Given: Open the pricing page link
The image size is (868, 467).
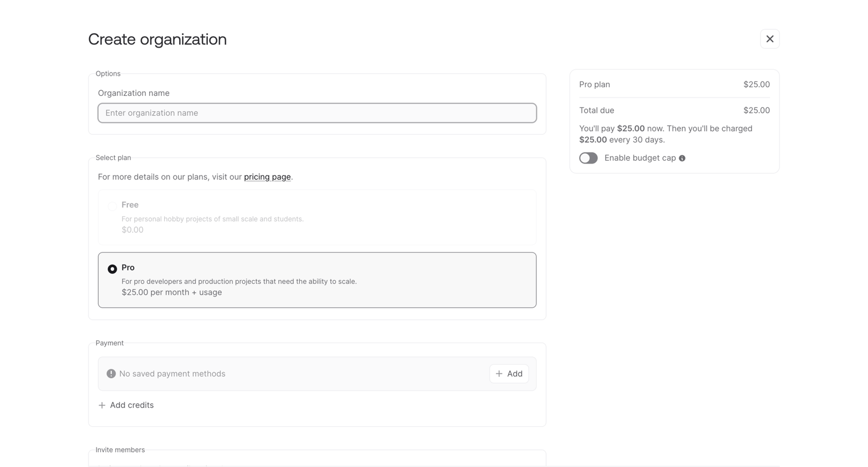Looking at the screenshot, I should 267,177.
